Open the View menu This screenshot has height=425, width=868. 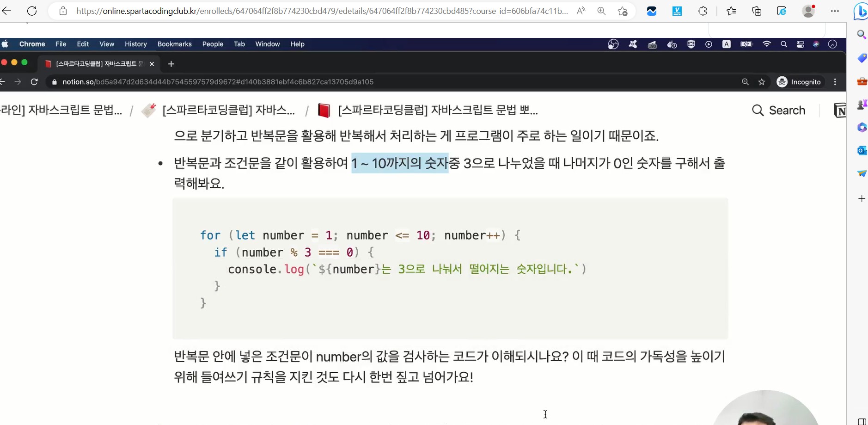(x=107, y=44)
